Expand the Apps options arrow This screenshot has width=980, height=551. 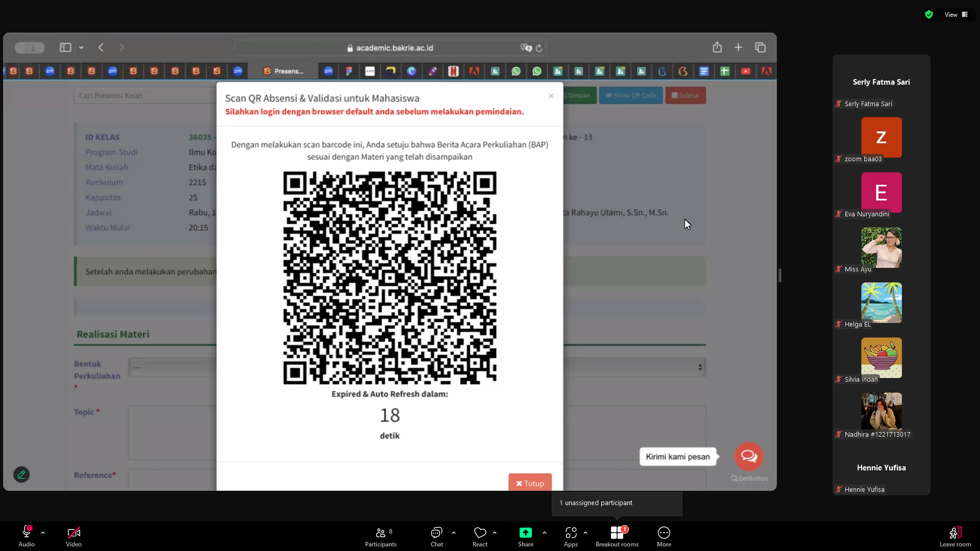tap(585, 533)
